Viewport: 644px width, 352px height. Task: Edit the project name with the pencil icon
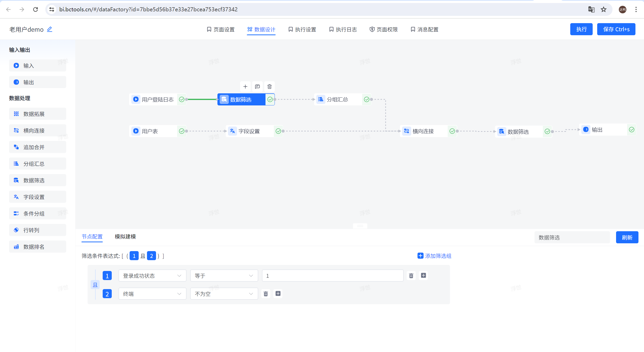50,29
